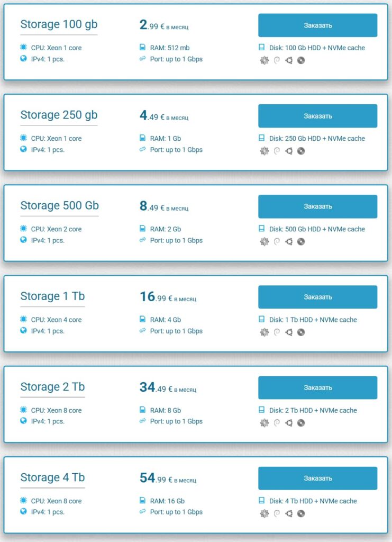Open the Storage 100 gb plan title

coord(58,24)
